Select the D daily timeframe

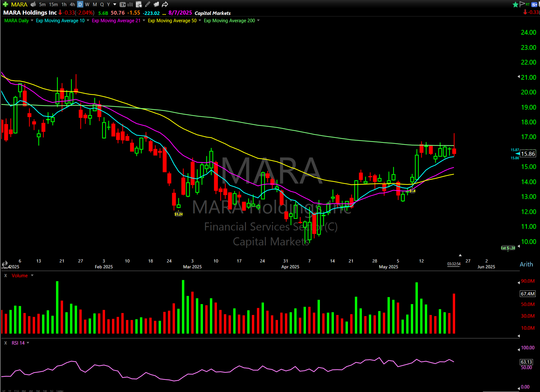click(80, 4)
